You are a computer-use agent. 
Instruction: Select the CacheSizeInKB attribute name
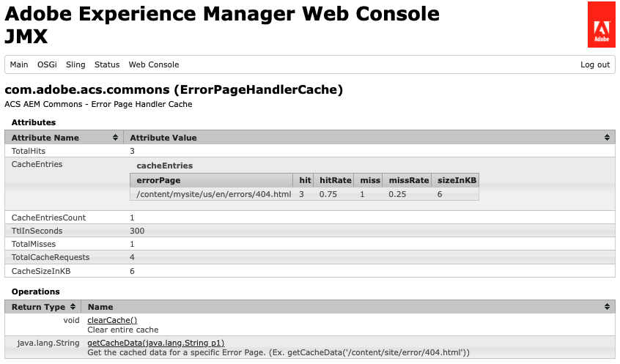coord(41,271)
